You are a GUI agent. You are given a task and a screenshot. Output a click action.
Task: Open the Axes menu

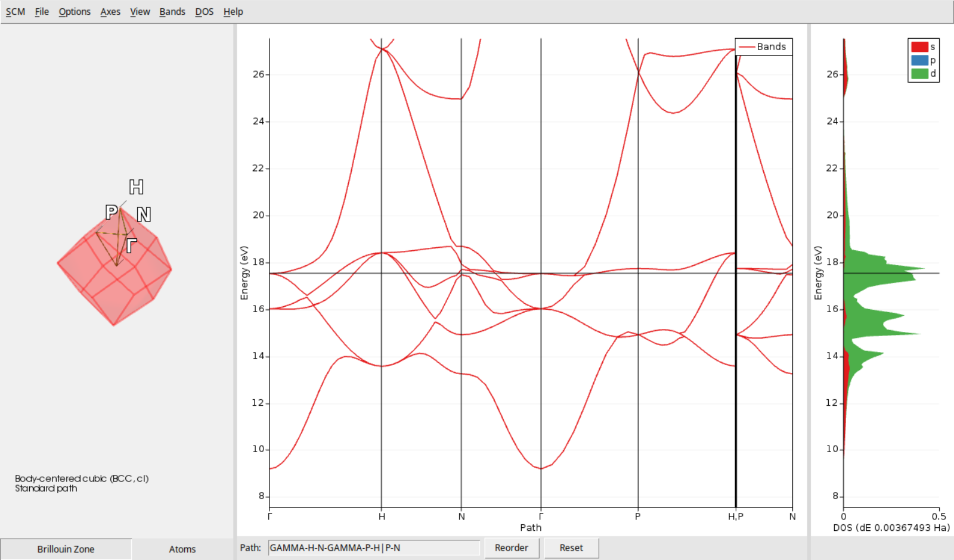(x=110, y=11)
